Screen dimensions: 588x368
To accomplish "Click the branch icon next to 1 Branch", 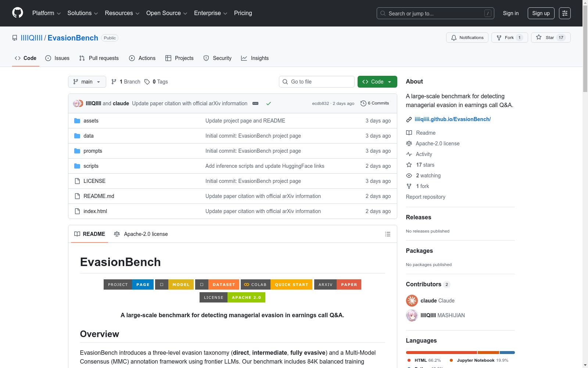I will pos(114,82).
